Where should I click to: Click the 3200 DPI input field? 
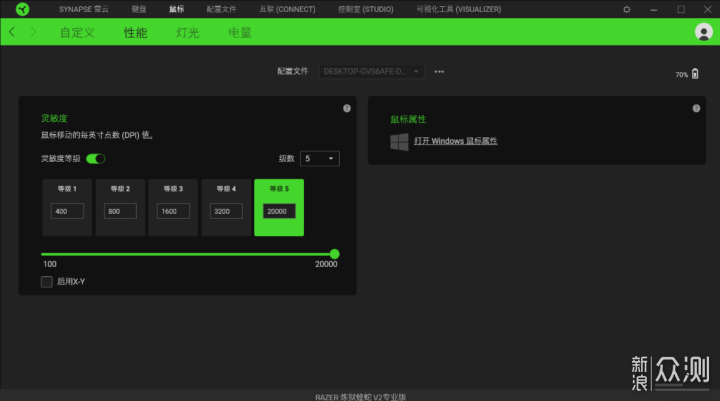click(x=226, y=211)
